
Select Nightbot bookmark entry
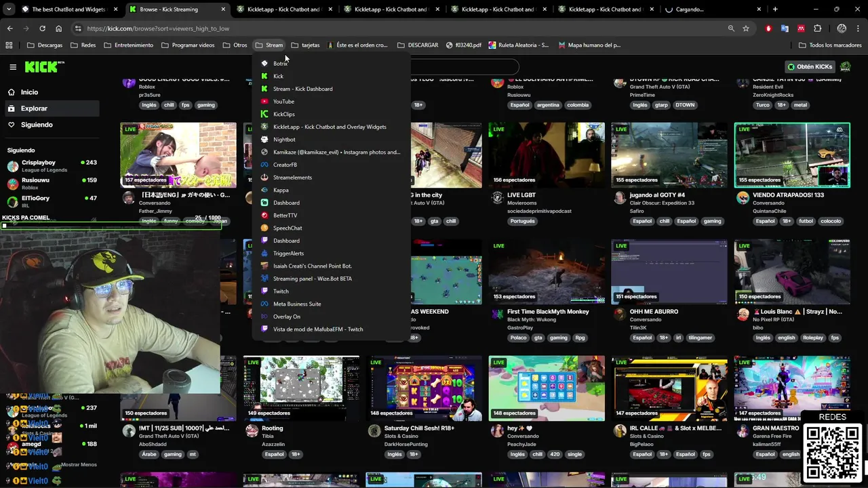pos(331,140)
